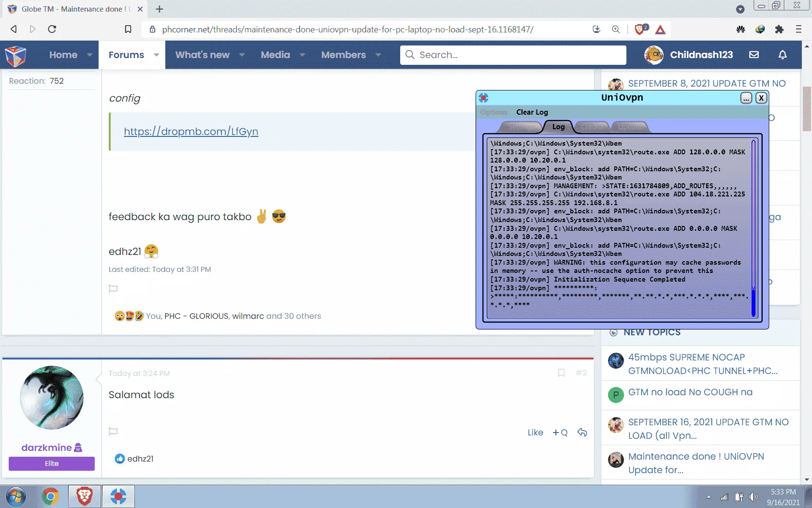Image resolution: width=812 pixels, height=508 pixels.
Task: Report the first post using flag icon
Action: click(x=113, y=289)
